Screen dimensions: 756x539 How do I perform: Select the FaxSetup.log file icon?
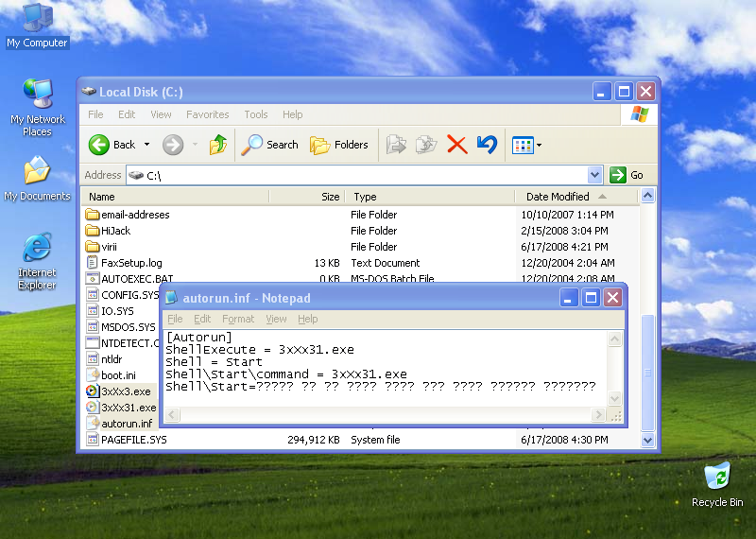(92, 263)
